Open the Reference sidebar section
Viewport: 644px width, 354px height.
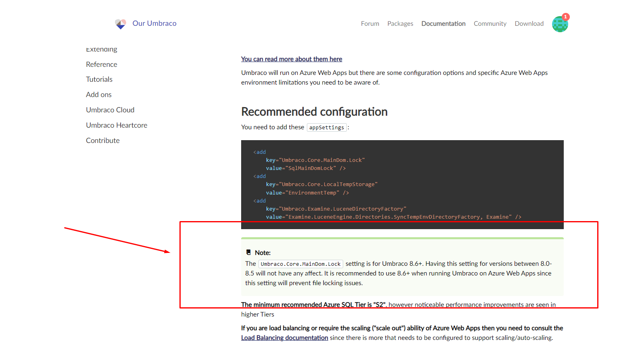click(102, 64)
